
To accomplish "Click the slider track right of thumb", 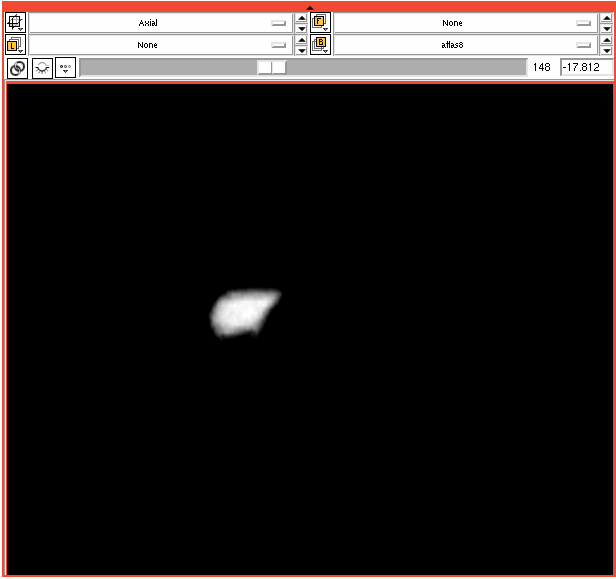I will tap(406, 67).
